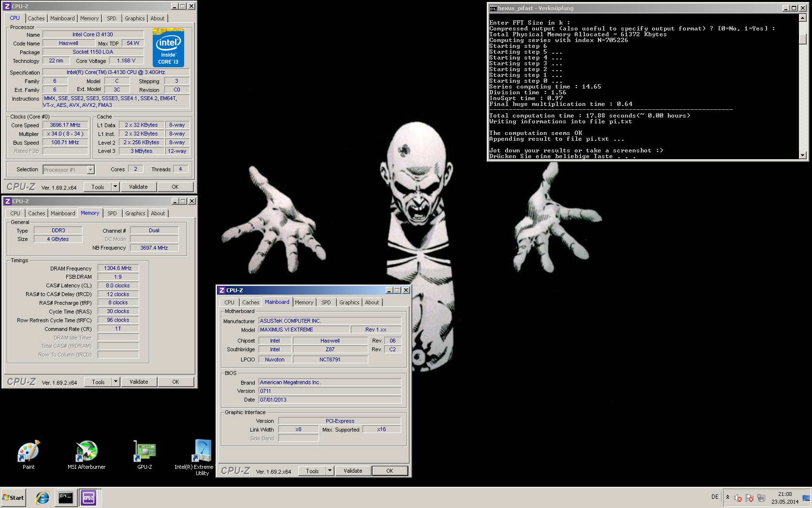Click the NCT6791 LPCIO field
Screen dimensions: 812x508
click(x=330, y=359)
